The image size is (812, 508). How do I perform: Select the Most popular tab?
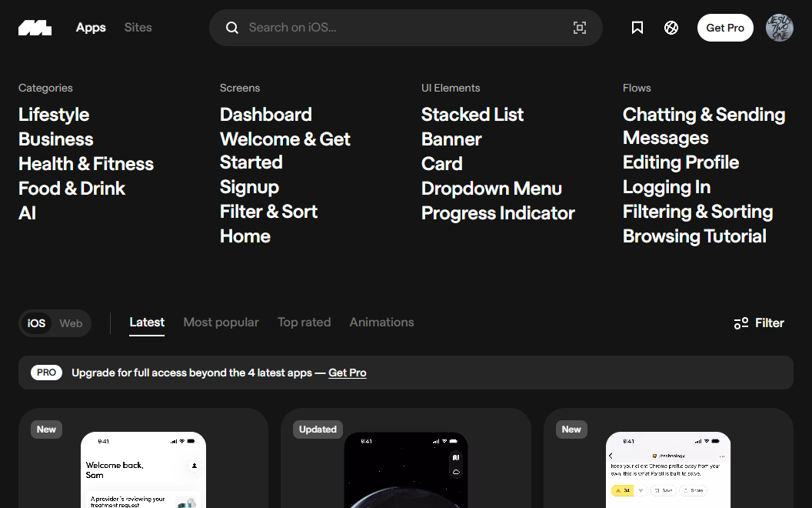[221, 323]
